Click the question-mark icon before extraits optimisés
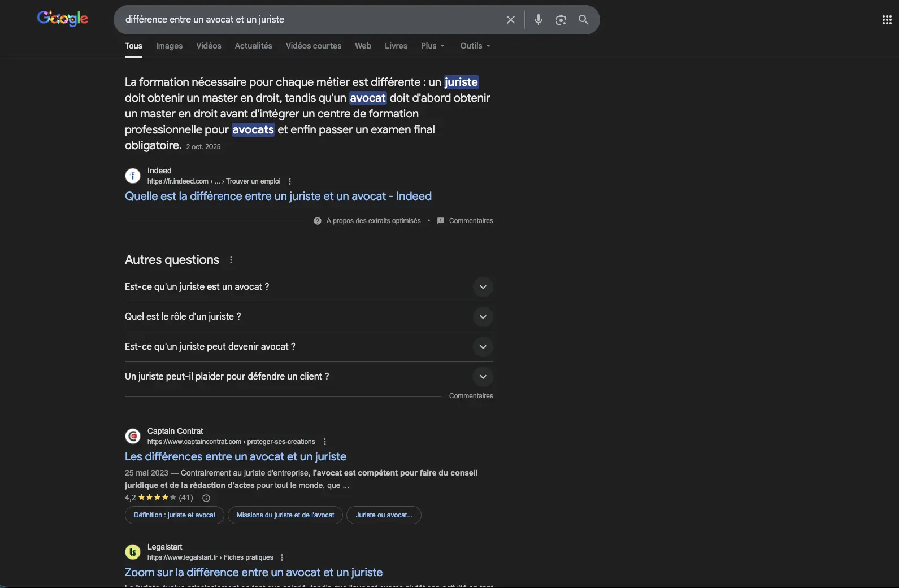Image resolution: width=899 pixels, height=588 pixels. [317, 221]
